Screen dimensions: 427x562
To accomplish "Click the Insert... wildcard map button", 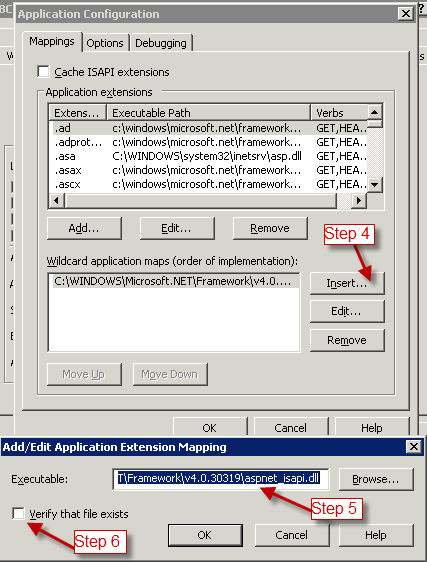I will click(347, 283).
